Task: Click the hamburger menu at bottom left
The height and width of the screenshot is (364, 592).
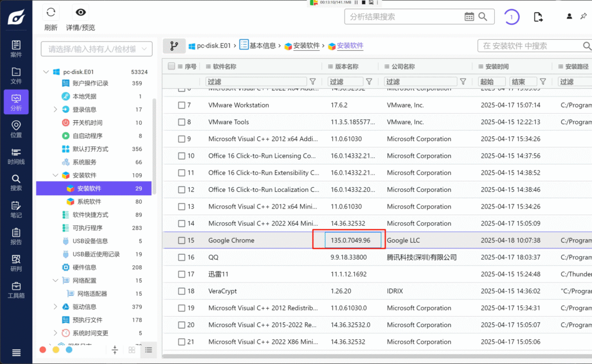Action: 16,352
